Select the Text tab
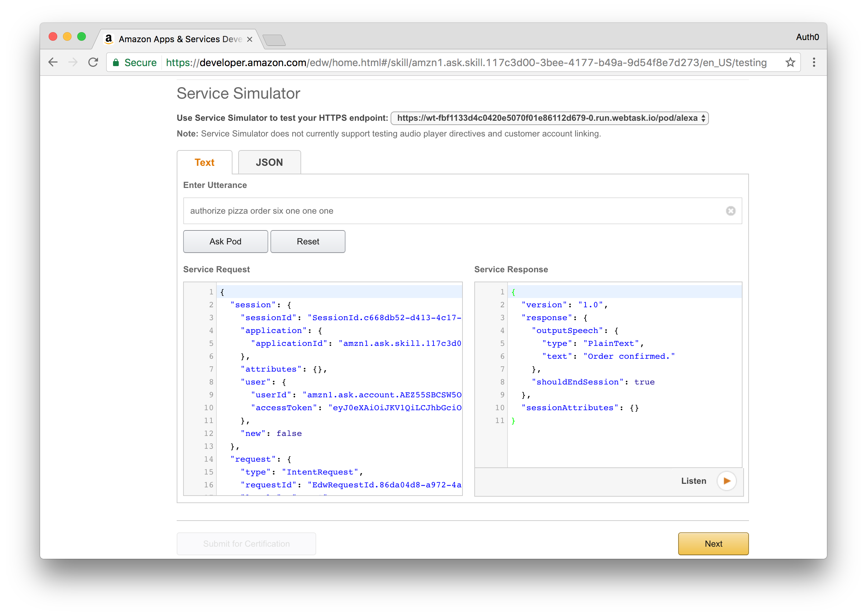This screenshot has width=867, height=616. click(x=204, y=162)
